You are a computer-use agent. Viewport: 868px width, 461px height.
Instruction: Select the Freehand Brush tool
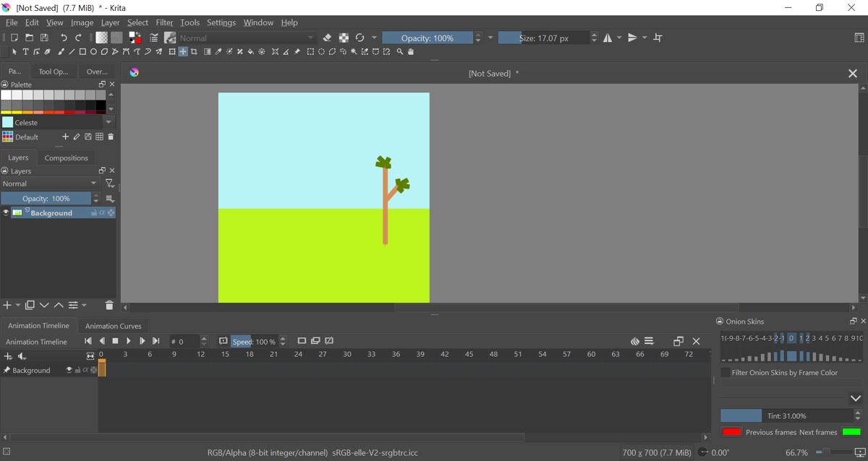point(61,51)
